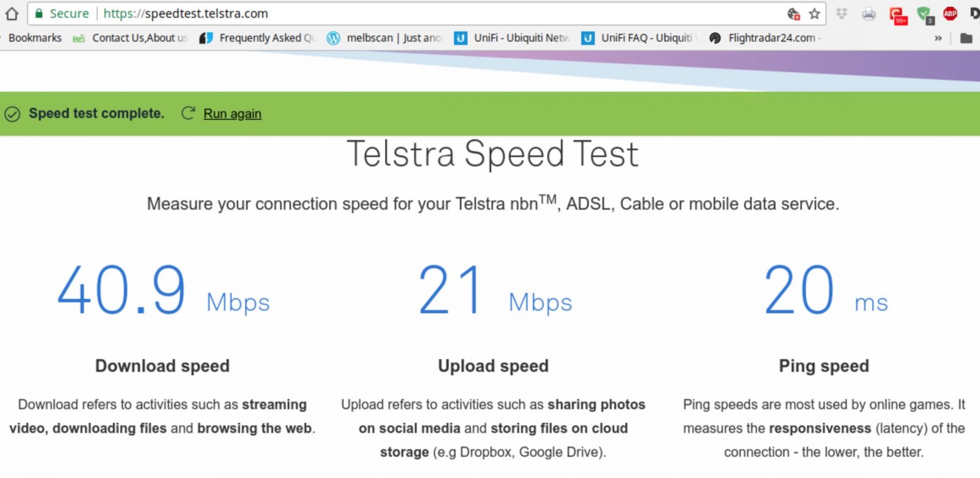Click the speedtest.telstra.com address field
This screenshot has height=478, width=980.
click(441, 13)
